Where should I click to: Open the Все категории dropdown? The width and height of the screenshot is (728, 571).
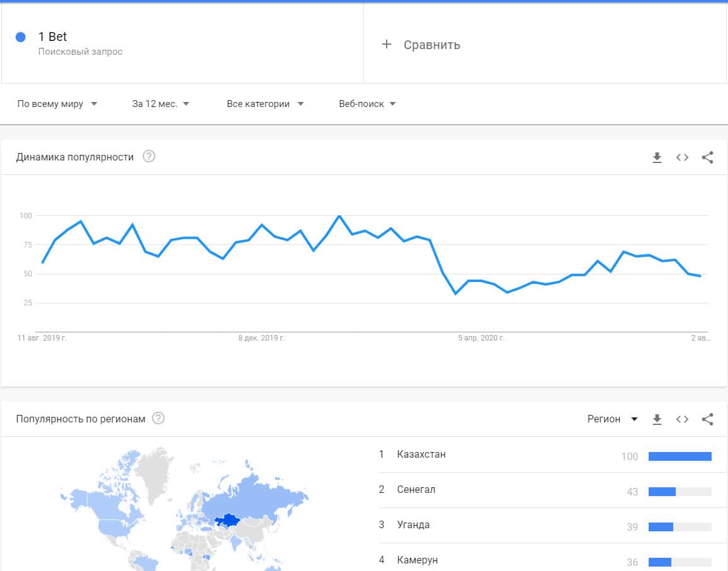coord(265,104)
